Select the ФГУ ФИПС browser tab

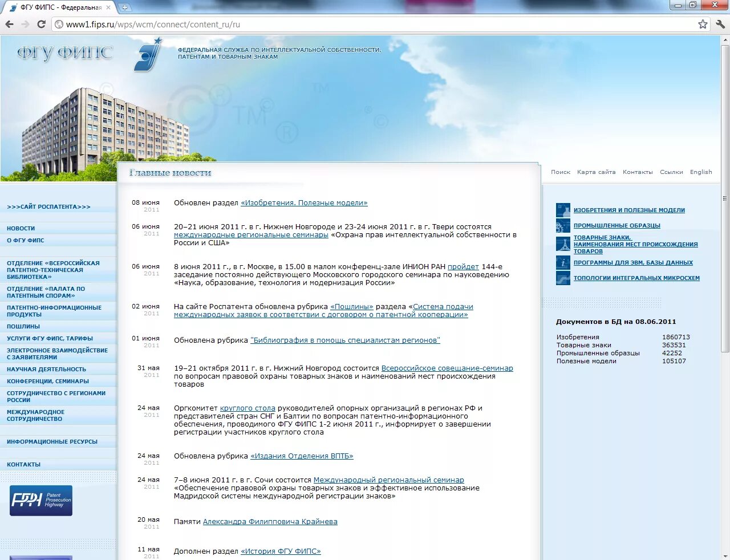coord(60,7)
